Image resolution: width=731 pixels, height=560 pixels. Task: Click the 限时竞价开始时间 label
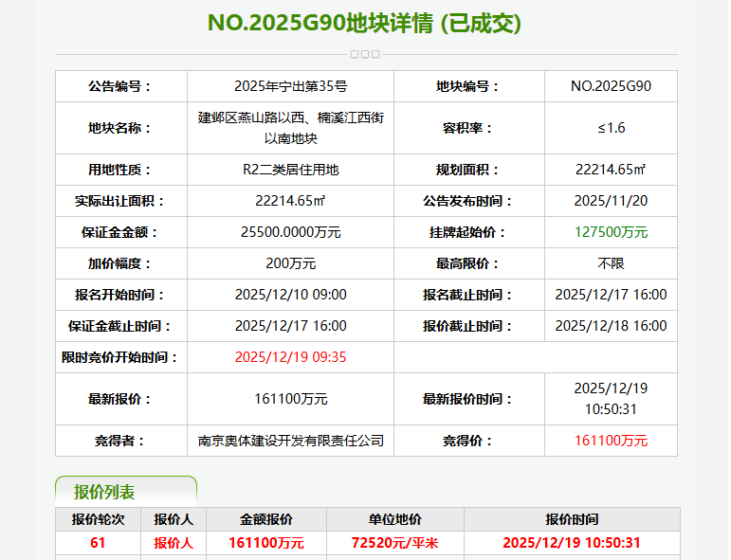click(120, 357)
